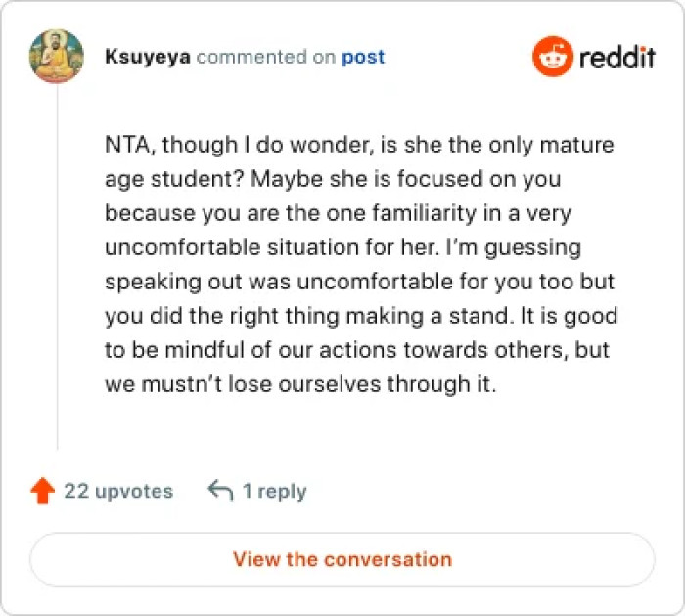The height and width of the screenshot is (616, 685).
Task: Open the Ksuyeya username link
Action: (148, 57)
